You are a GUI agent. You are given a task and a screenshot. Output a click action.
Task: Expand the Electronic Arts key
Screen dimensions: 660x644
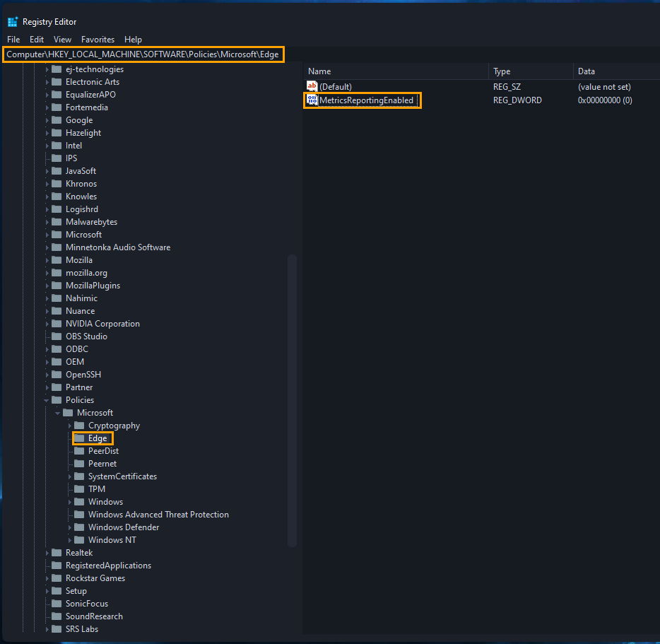[x=47, y=82]
